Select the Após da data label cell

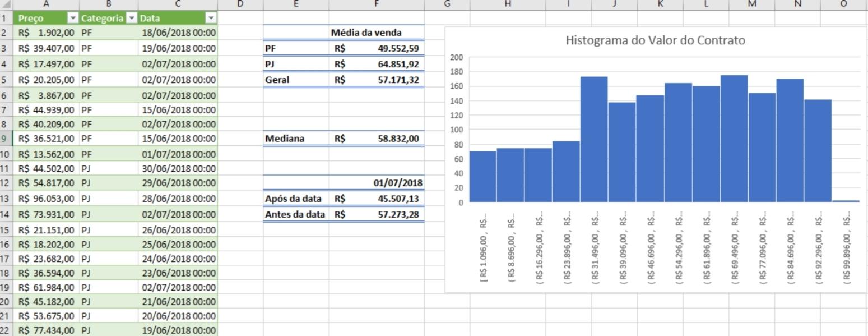296,199
